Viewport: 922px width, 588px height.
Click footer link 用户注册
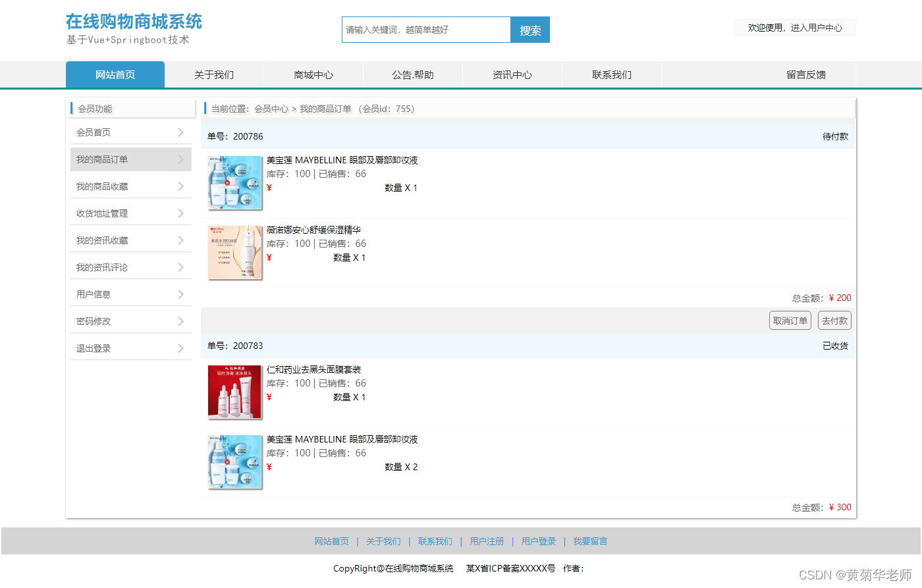coord(487,541)
